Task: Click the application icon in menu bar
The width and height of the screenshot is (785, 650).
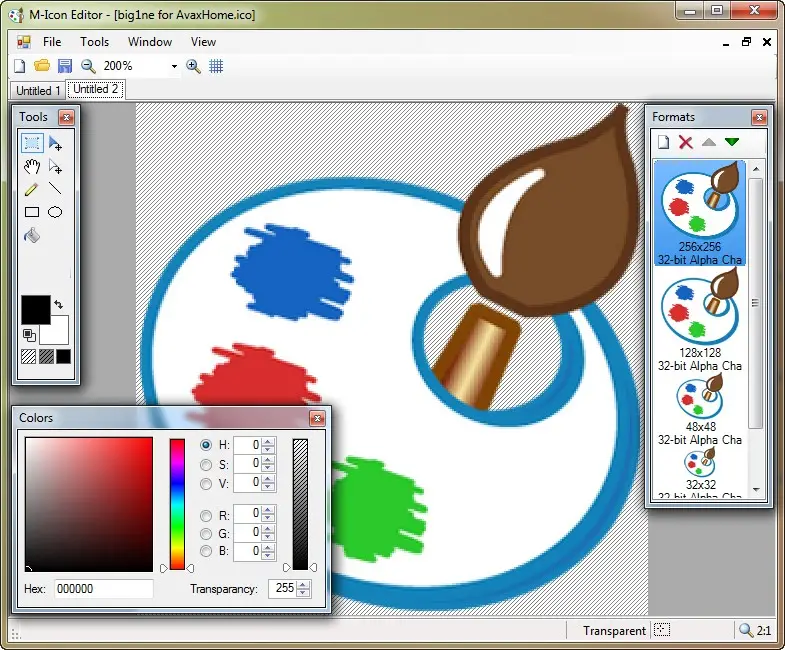Action: click(x=24, y=42)
